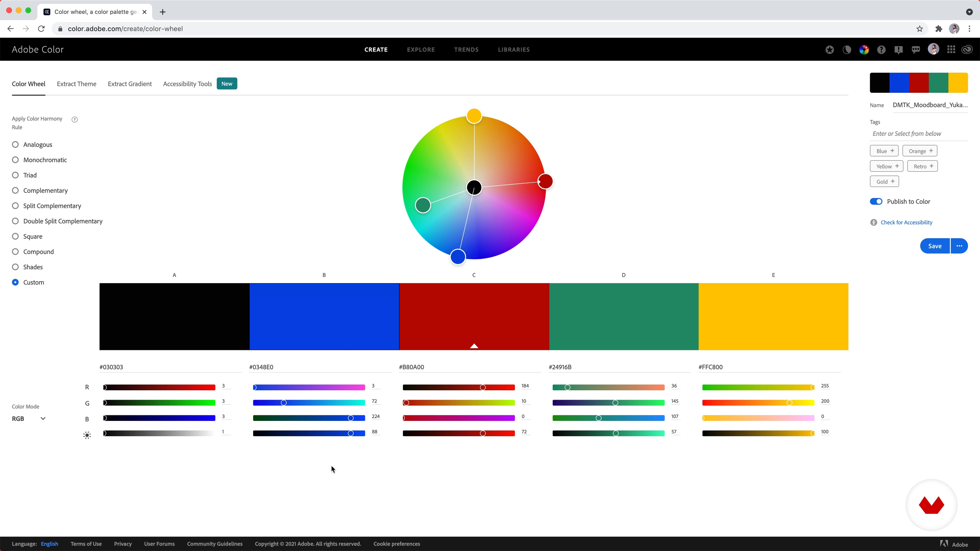Screen dimensions: 980x551
Task: Open the EXPLORE menu
Action: pos(421,49)
